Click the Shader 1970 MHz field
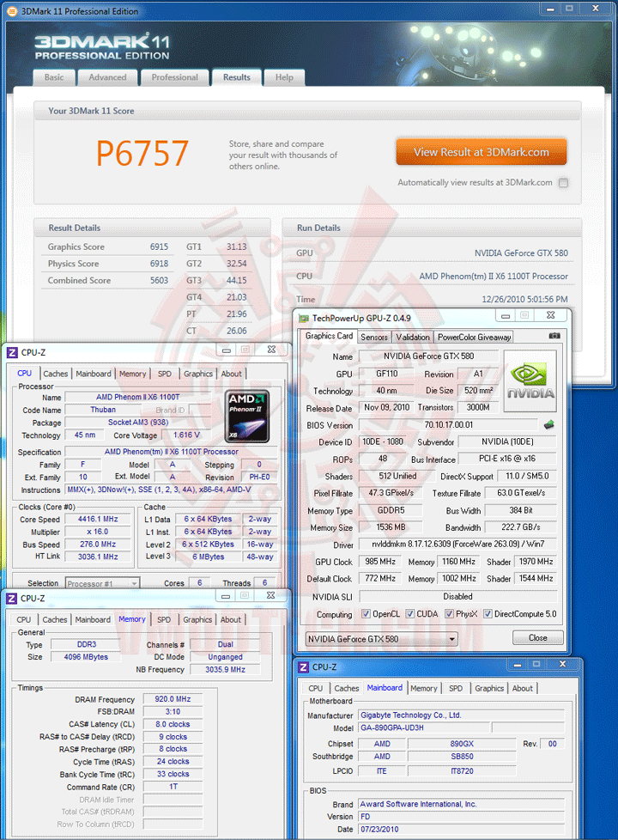Viewport: 618px width, 840px height. click(536, 562)
